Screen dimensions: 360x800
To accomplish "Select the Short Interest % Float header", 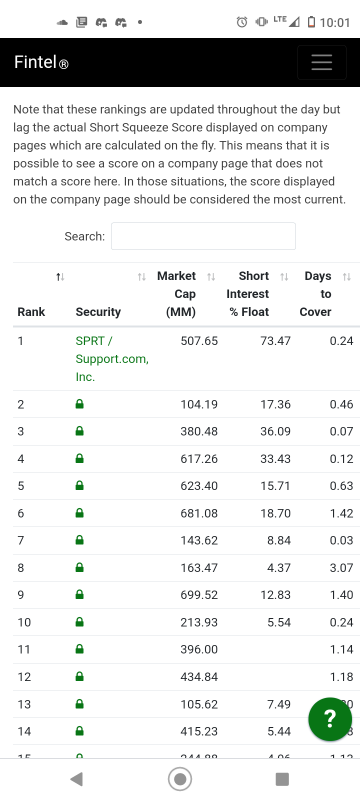I will (248, 294).
